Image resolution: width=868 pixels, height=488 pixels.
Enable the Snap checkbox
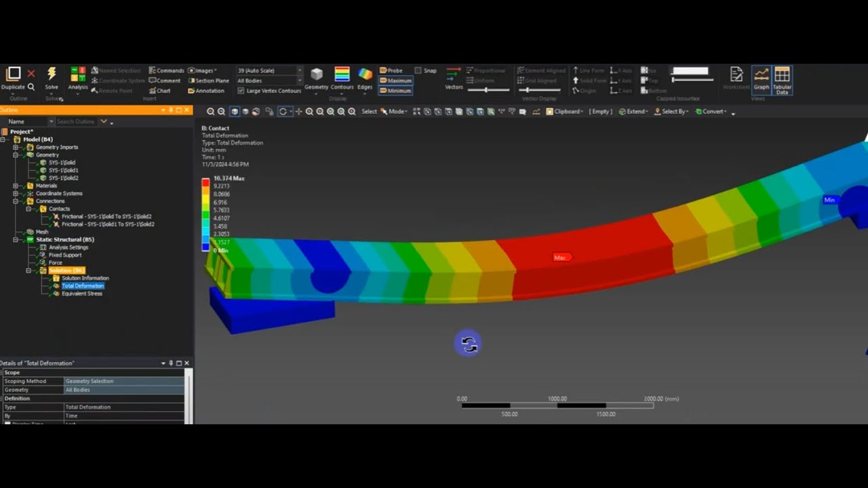(418, 70)
